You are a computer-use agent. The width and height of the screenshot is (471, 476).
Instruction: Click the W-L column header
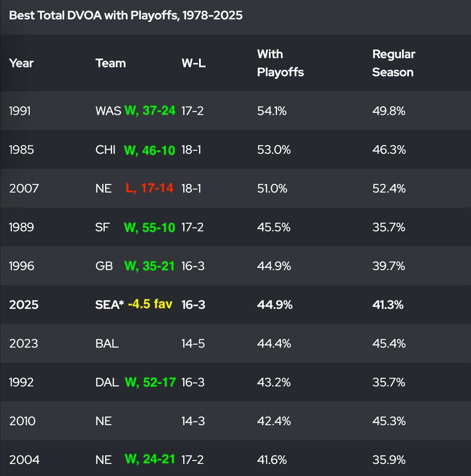pos(193,63)
